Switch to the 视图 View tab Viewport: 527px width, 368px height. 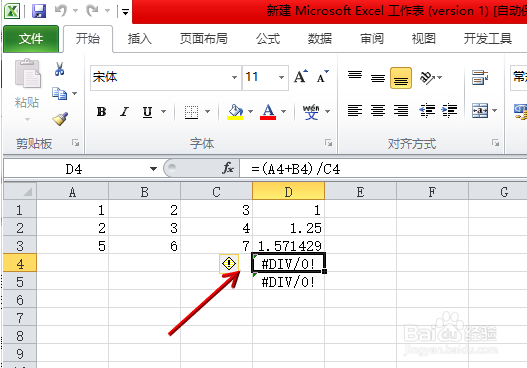click(x=423, y=39)
